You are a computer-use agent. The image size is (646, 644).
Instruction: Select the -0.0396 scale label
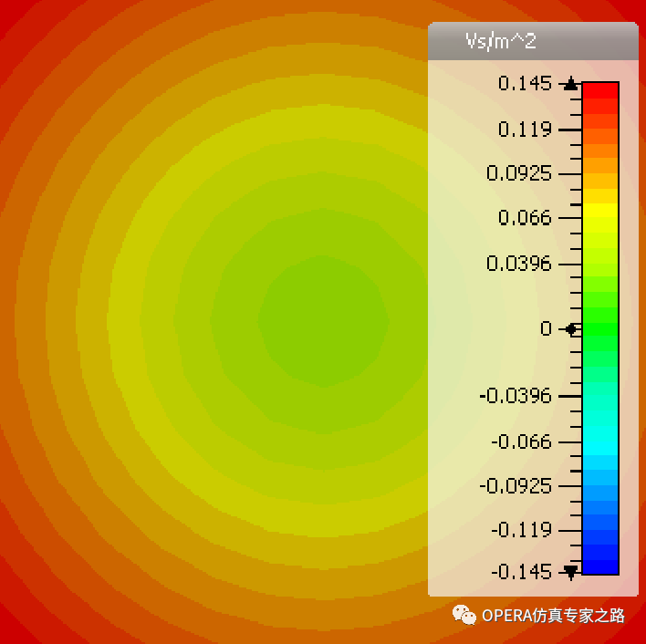click(x=516, y=396)
